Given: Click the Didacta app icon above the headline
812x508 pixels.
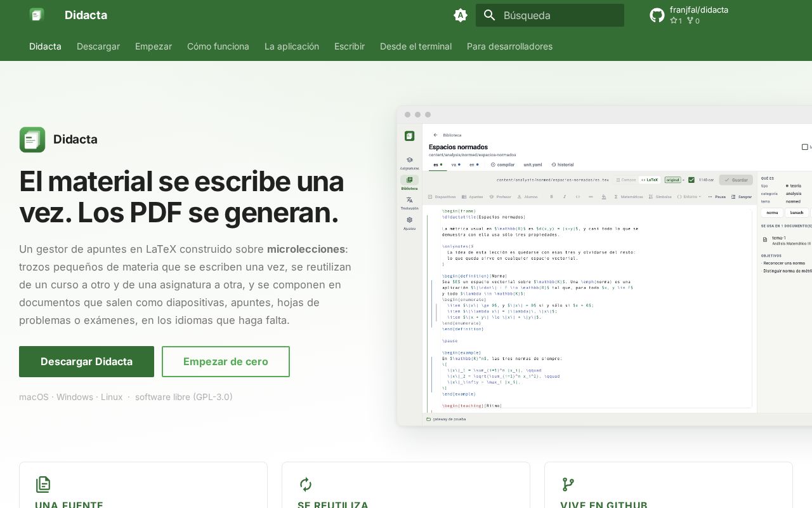Looking at the screenshot, I should [x=32, y=140].
